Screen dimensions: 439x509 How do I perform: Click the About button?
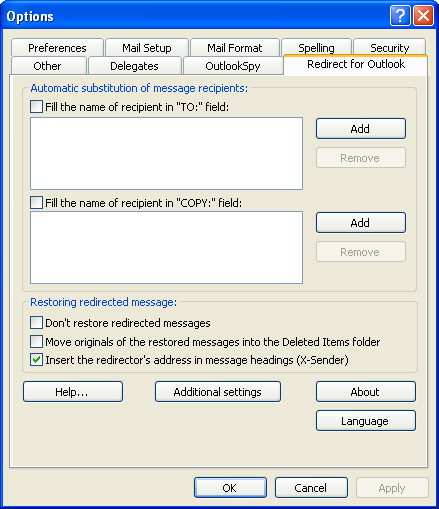click(x=366, y=392)
